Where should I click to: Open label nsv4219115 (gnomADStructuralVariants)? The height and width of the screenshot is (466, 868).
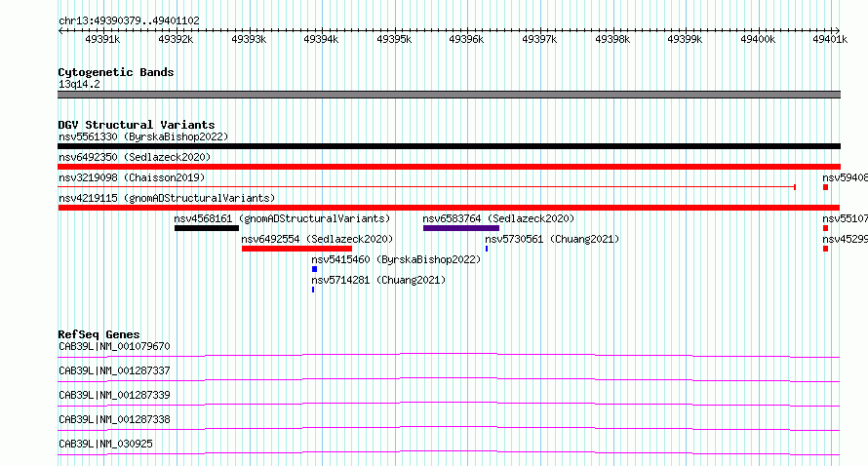tap(167, 198)
